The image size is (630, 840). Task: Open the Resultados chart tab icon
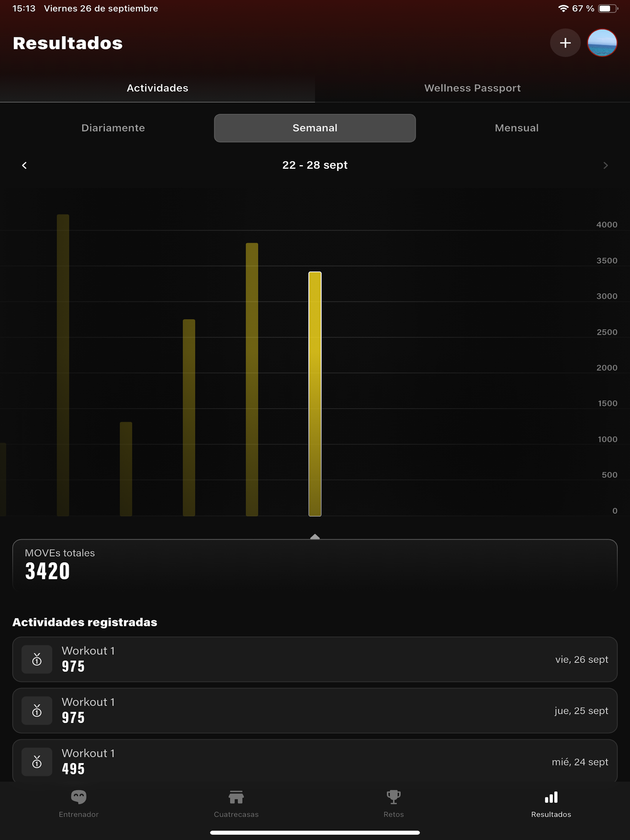pos(551,797)
